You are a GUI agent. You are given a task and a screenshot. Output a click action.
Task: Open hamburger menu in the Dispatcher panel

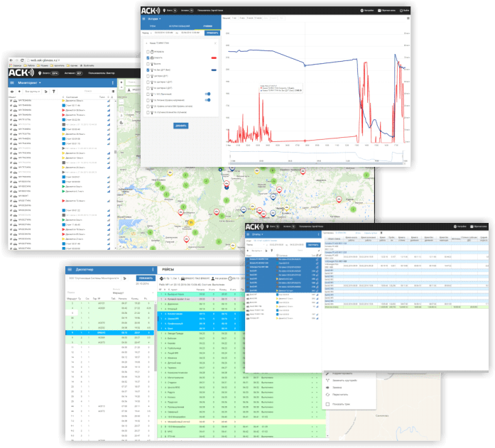(70, 270)
